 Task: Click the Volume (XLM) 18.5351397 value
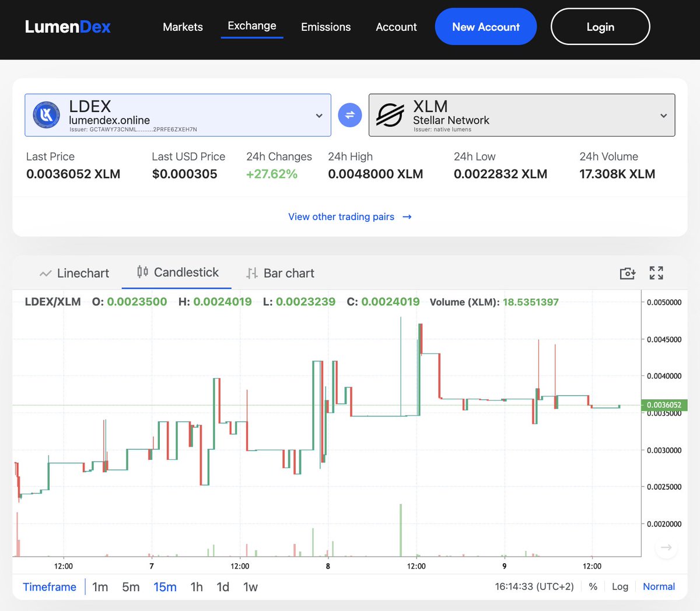(x=531, y=302)
